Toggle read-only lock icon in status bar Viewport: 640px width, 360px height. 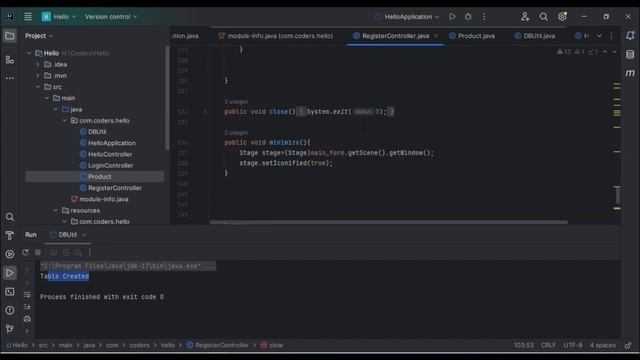[x=628, y=345]
